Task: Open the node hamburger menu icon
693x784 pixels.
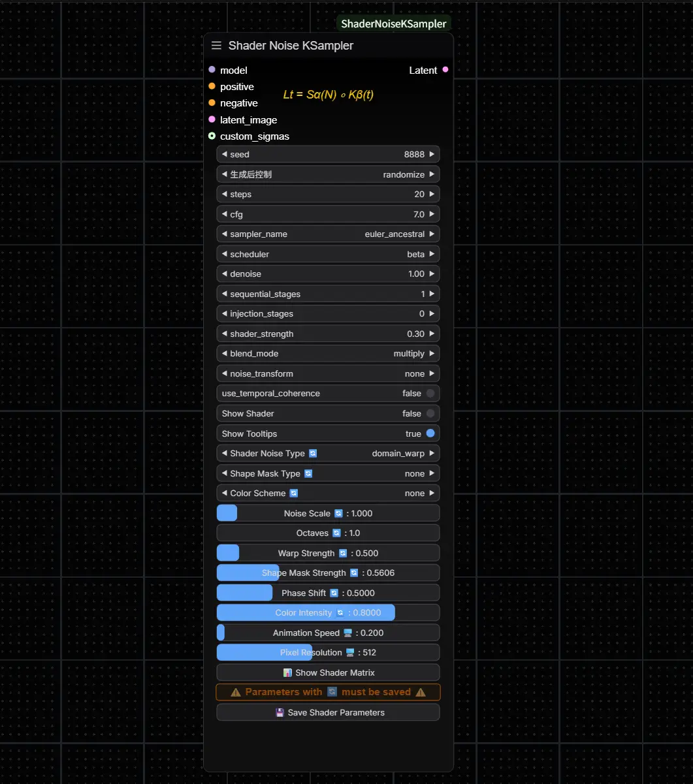Action: coord(216,46)
